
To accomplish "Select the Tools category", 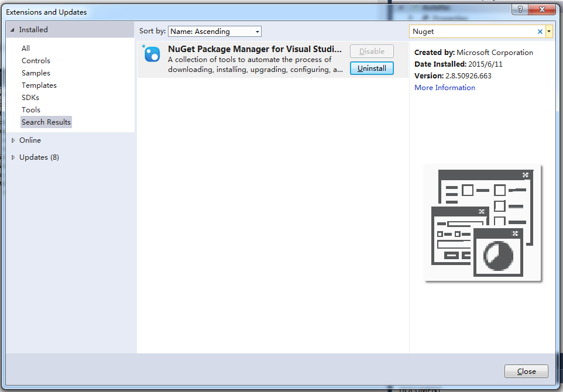I will 31,109.
